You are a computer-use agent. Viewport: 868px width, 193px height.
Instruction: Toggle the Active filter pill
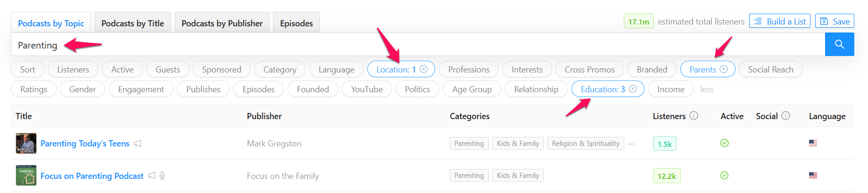(122, 70)
